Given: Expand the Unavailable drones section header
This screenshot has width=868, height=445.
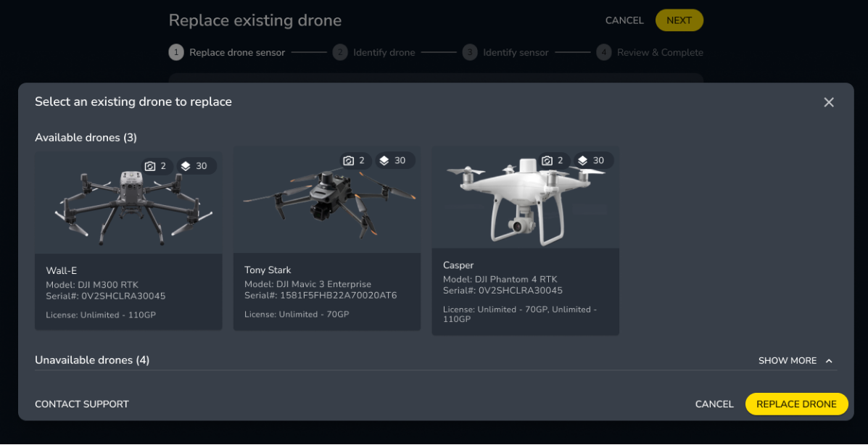Looking at the screenshot, I should (91, 359).
